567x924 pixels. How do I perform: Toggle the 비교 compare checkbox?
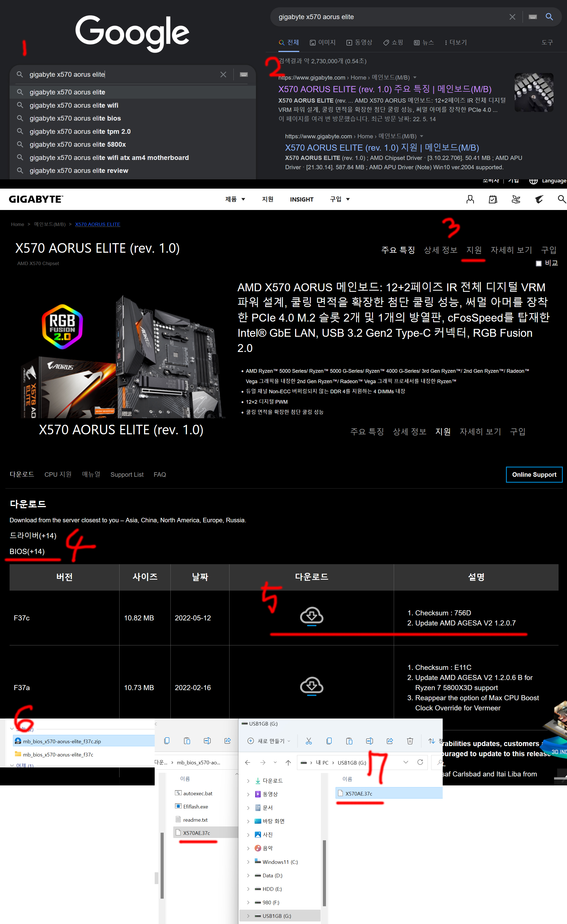pos(539,263)
